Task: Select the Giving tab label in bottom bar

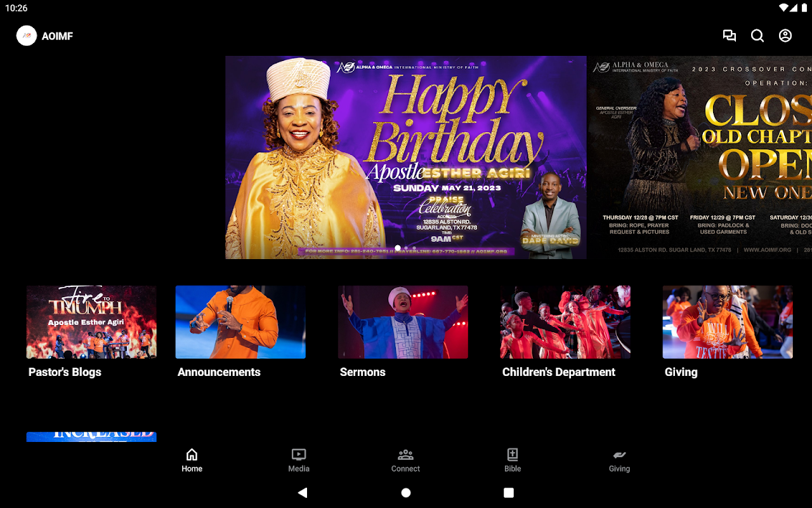Action: (x=619, y=469)
